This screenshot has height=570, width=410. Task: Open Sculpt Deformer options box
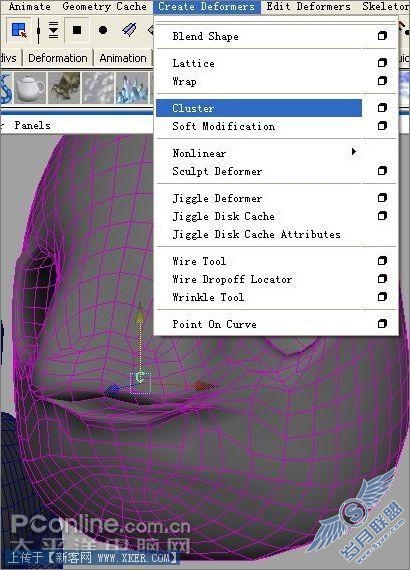click(x=382, y=171)
